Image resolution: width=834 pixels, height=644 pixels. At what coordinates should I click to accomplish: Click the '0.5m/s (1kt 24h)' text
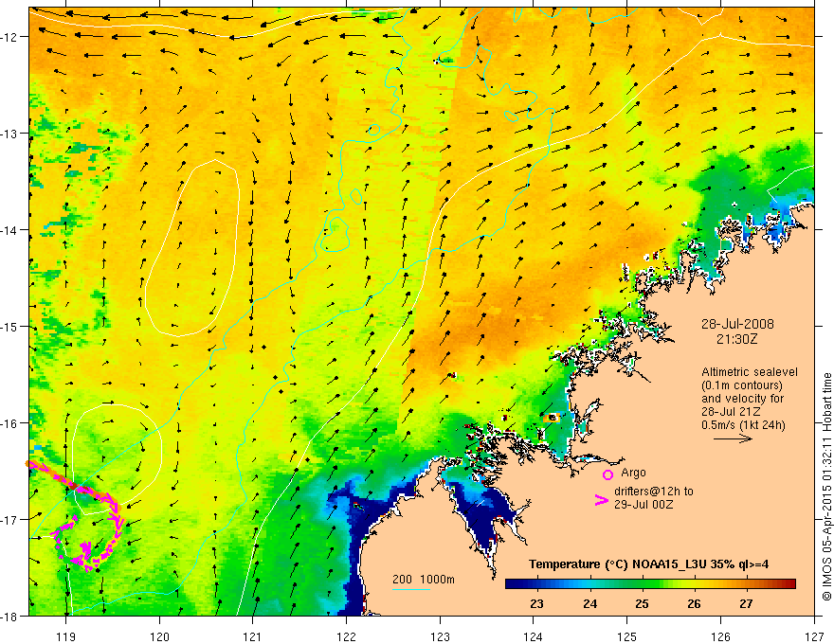pyautogui.click(x=743, y=425)
